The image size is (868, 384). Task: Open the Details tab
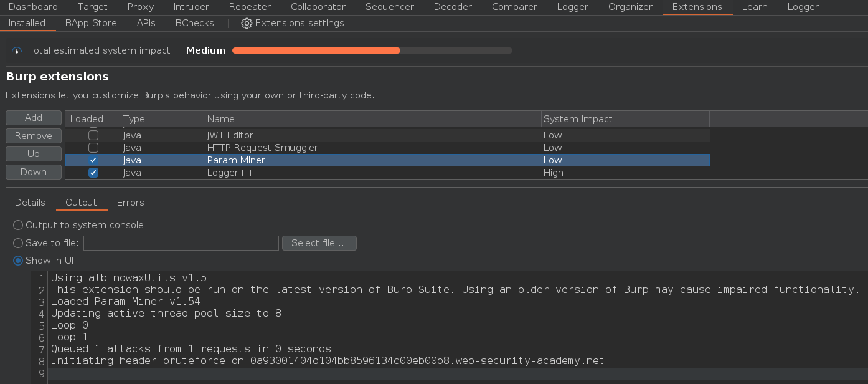[30, 203]
